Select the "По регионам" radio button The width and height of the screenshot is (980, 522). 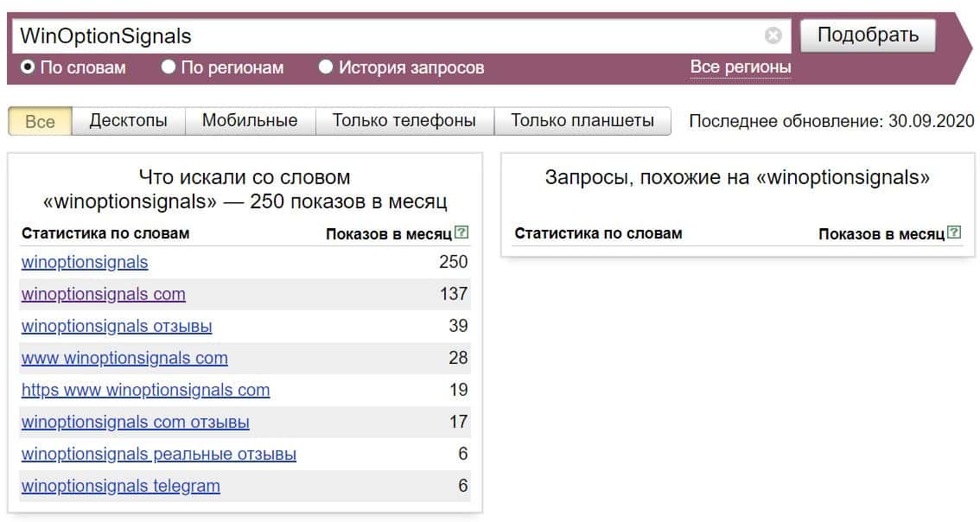[x=169, y=67]
